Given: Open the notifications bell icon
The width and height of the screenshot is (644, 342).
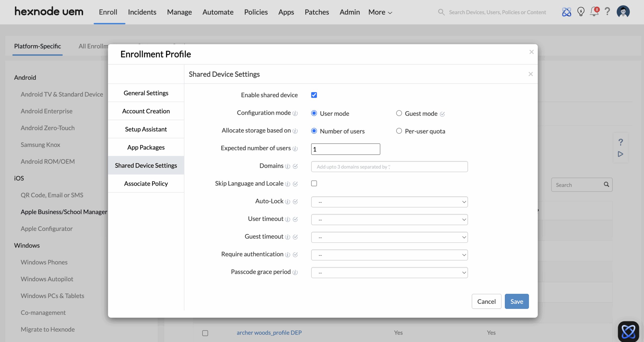Looking at the screenshot, I should pyautogui.click(x=594, y=12).
